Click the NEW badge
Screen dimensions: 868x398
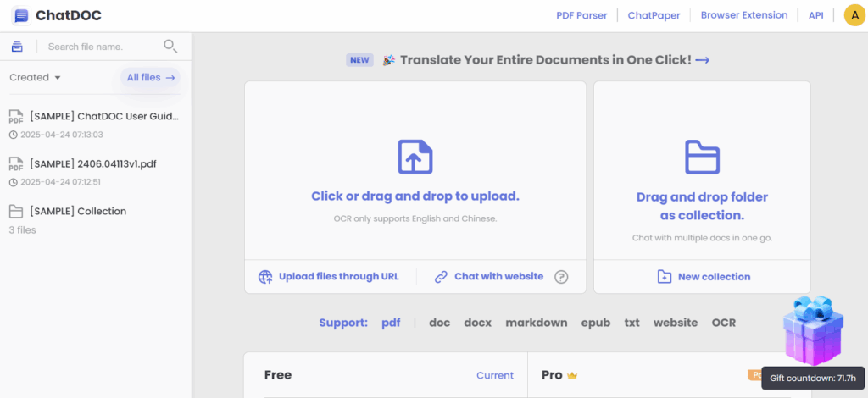click(x=359, y=60)
